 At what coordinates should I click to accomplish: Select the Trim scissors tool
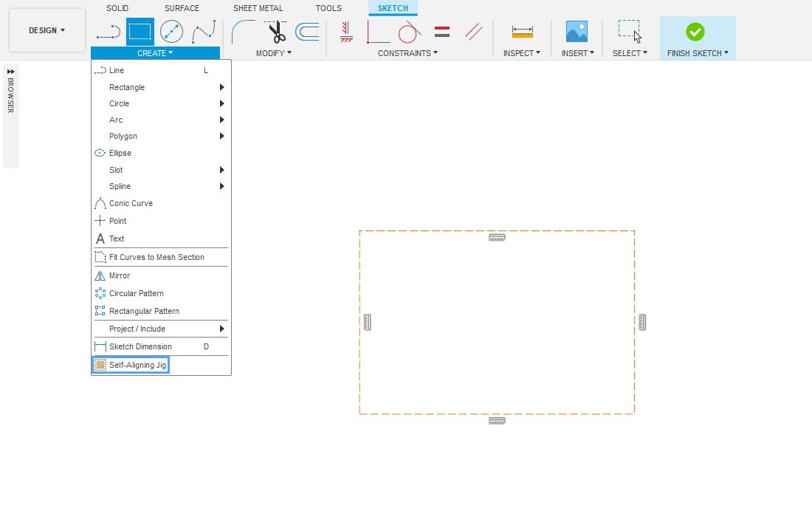coord(275,32)
